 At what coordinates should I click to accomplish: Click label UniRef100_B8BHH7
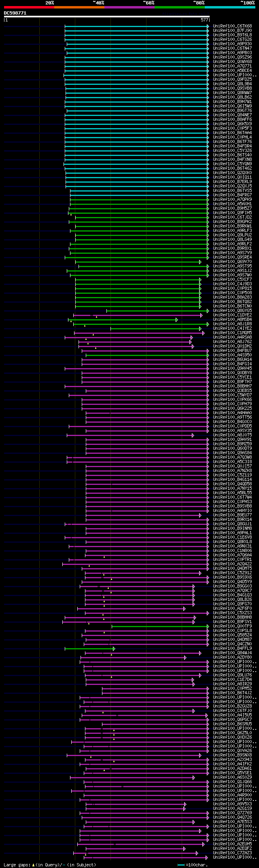pyautogui.click(x=232, y=386)
